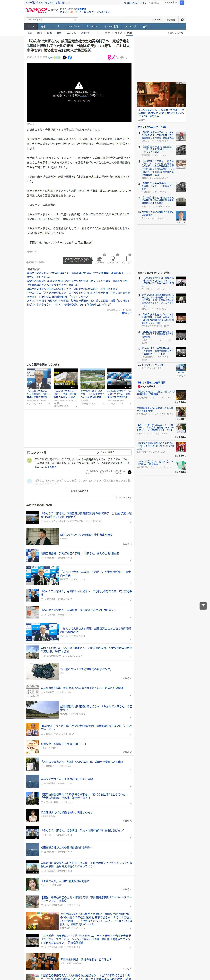Open the settings gear icon in the header
The height and width of the screenshot is (980, 210).
182,20
